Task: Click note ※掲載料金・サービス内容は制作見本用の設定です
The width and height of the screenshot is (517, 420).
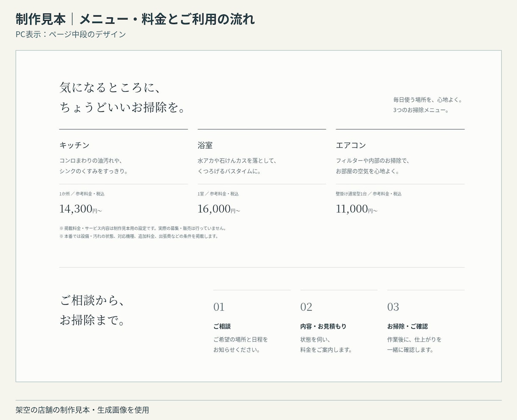Action: (x=143, y=228)
